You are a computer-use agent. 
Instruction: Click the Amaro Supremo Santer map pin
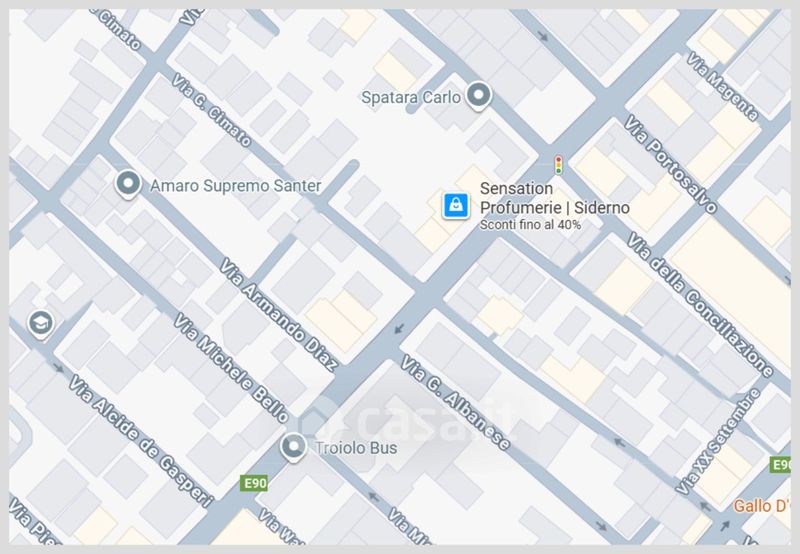pos(128,184)
